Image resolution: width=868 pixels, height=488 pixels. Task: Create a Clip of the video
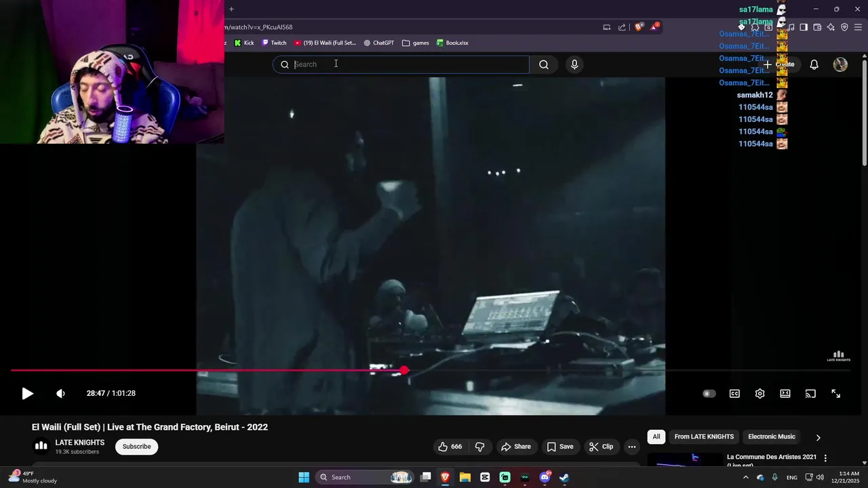[x=601, y=447]
